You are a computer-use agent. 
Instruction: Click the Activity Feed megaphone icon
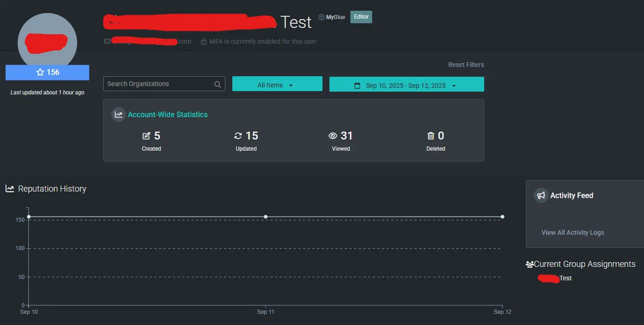tap(541, 195)
